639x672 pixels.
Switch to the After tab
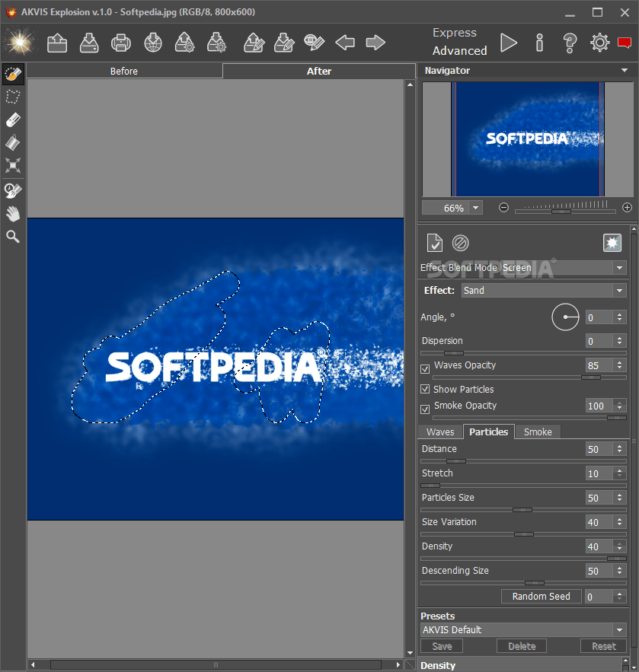click(318, 71)
